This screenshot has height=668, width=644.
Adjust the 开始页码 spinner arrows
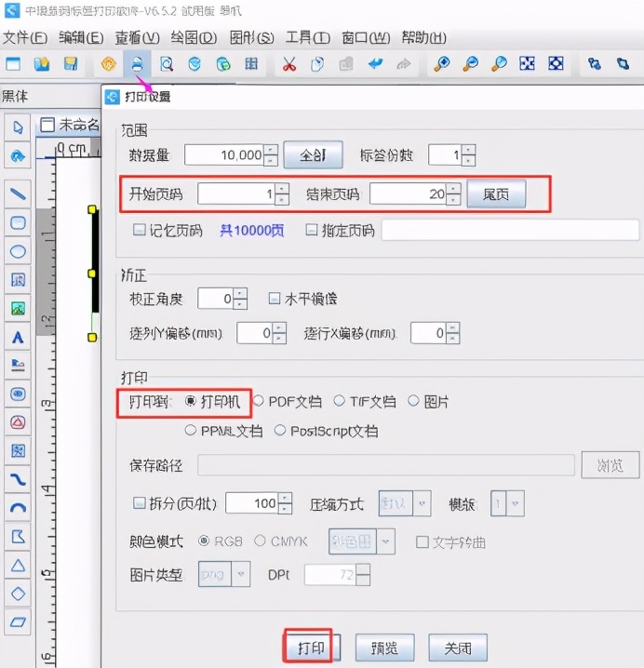click(x=282, y=194)
